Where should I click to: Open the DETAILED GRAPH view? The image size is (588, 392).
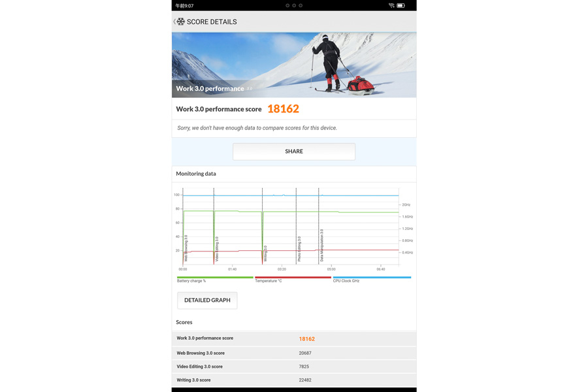coord(207,301)
